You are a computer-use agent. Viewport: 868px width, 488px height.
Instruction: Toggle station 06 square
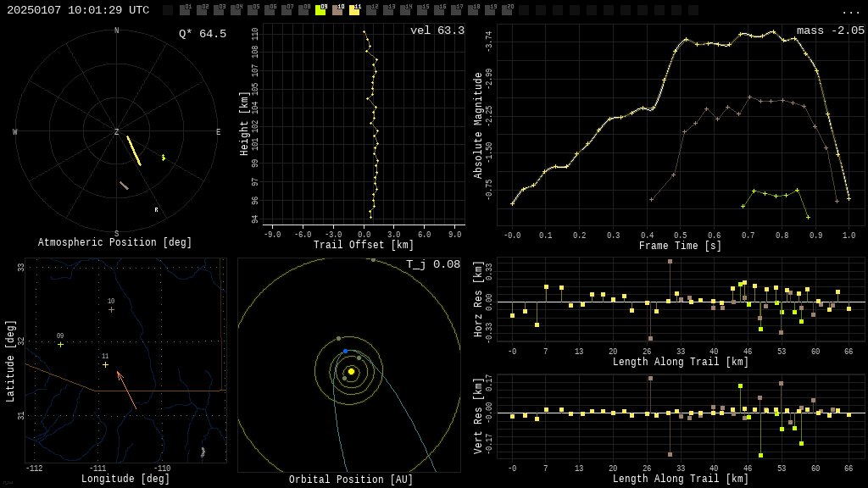[x=270, y=10]
